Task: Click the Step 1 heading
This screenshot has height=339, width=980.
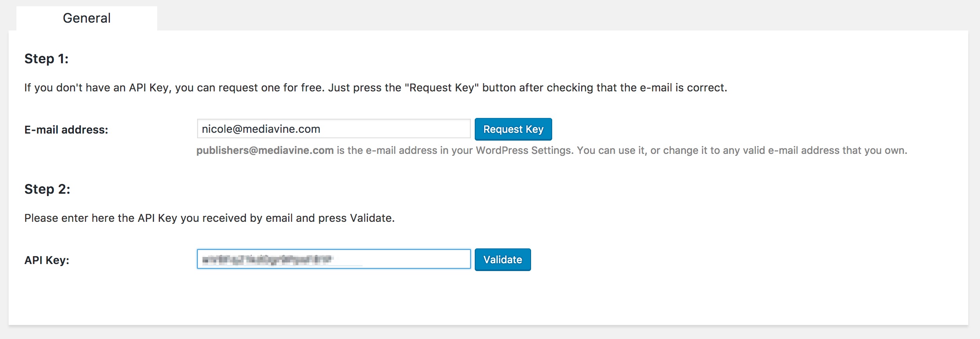Action: point(46,59)
